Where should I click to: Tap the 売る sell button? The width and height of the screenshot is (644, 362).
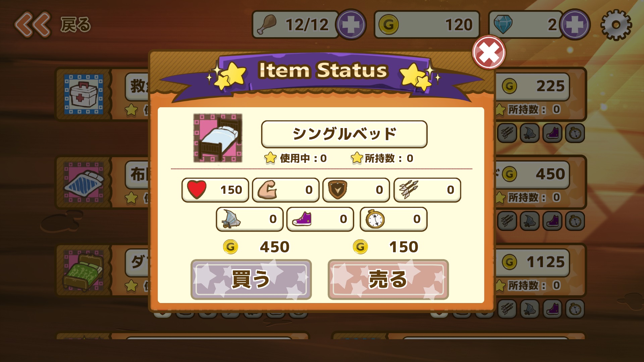[x=388, y=279]
